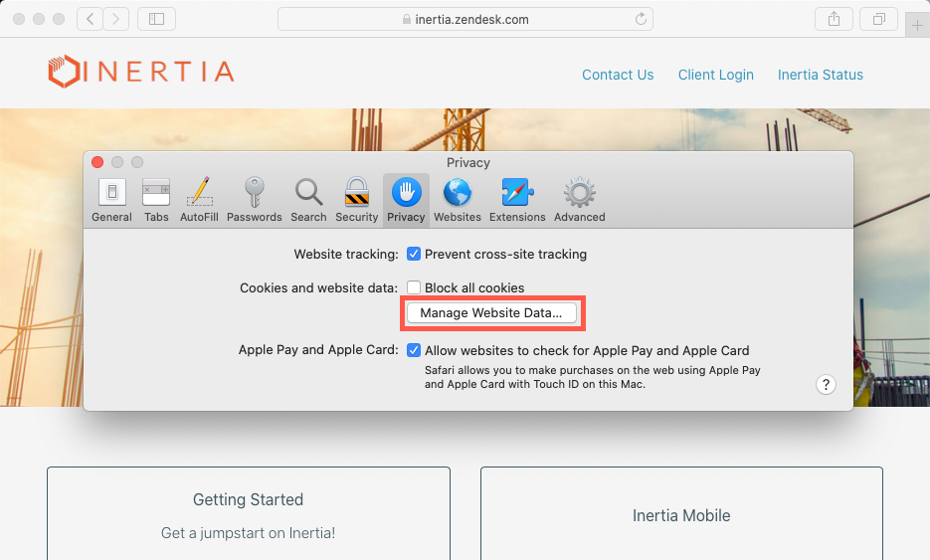Viewport: 930px width, 560px height.
Task: Open the Getting Started card
Action: [249, 513]
